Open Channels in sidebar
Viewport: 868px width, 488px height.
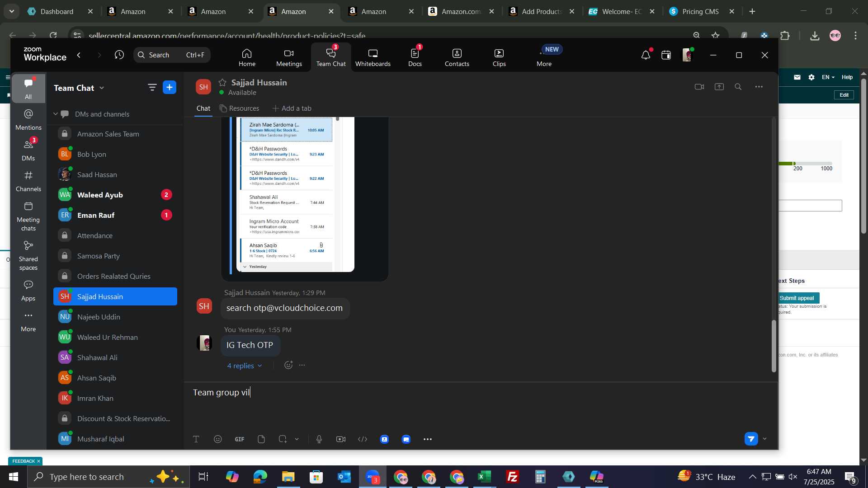pyautogui.click(x=28, y=181)
